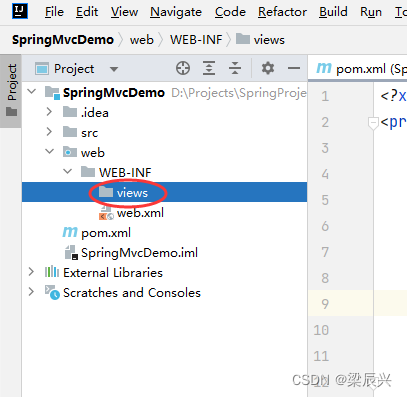Open the Edit menu
The image size is (407, 397).
click(x=87, y=12)
